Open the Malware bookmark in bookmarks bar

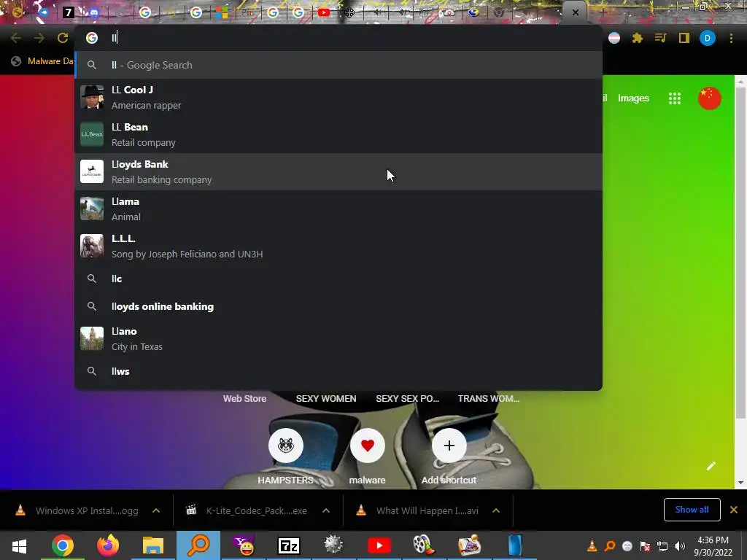coord(43,61)
